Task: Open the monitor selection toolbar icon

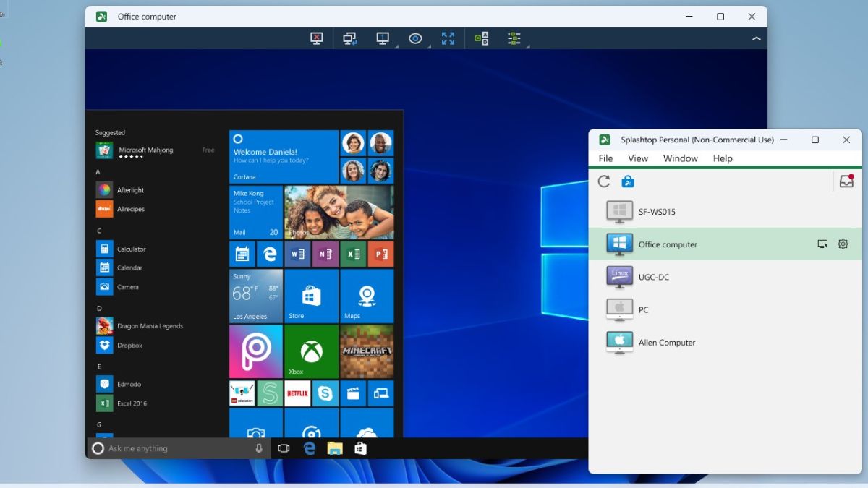Action: (383, 38)
